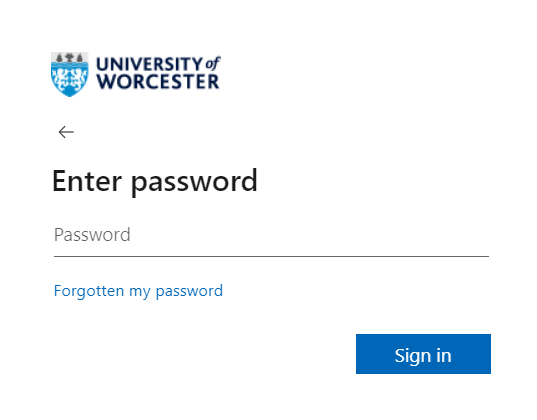
Task: Focus the field with Password placeholder
Action: tap(271, 235)
